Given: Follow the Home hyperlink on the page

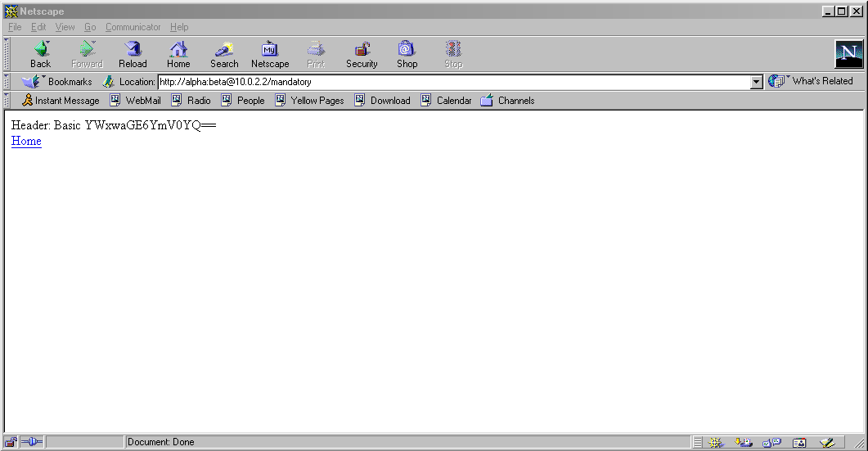Looking at the screenshot, I should pos(26,141).
